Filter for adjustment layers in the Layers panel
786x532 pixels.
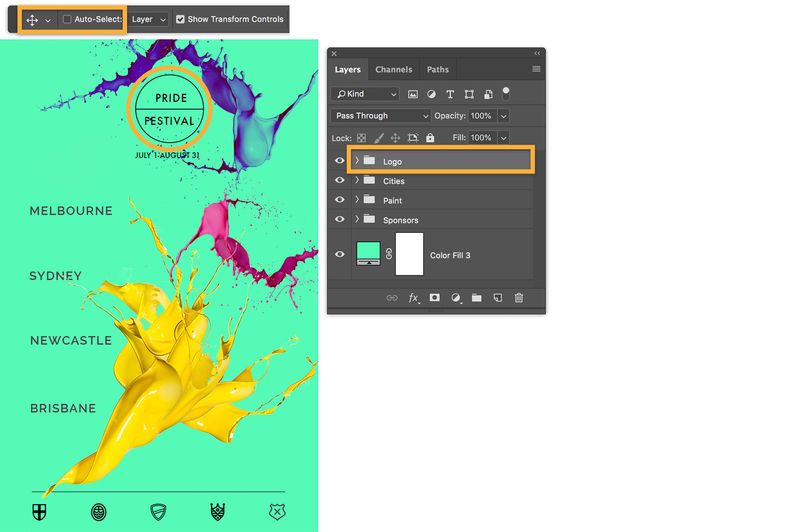(431, 94)
